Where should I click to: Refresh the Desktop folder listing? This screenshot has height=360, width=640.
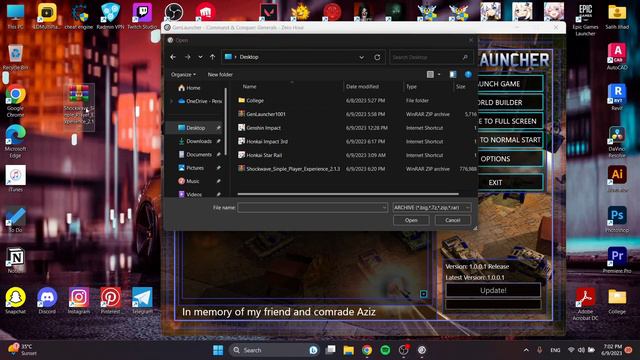377,57
